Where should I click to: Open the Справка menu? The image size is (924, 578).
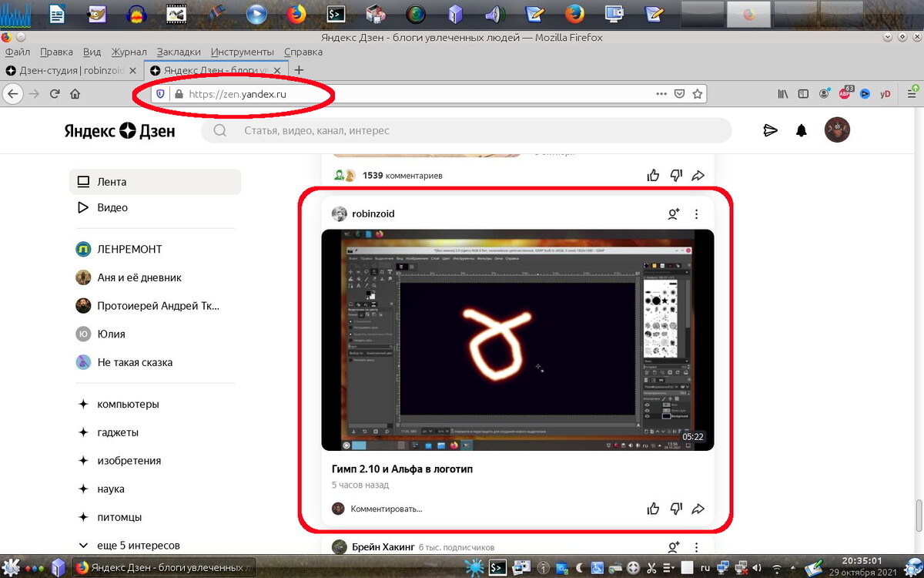(x=303, y=52)
